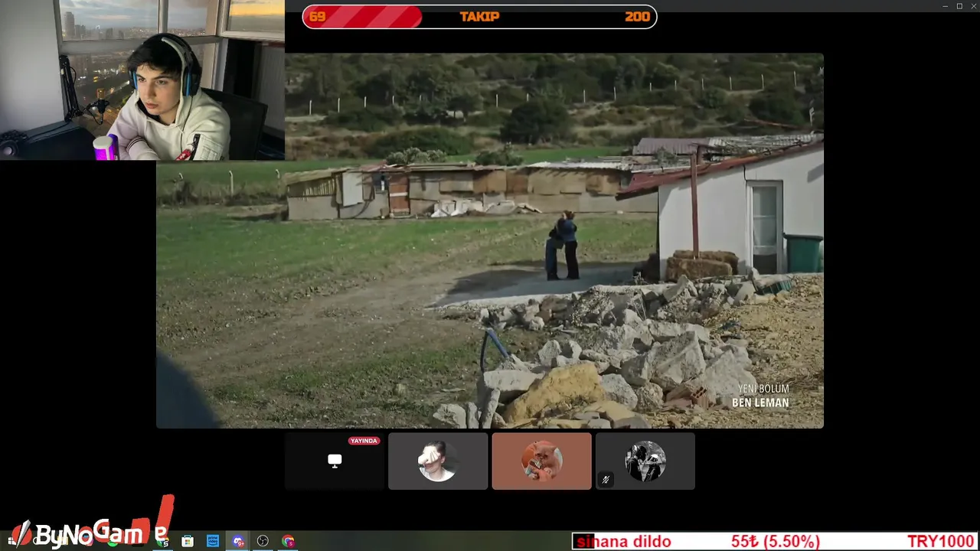980x551 pixels.
Task: Select the muted participant tile with dark avatar
Action: [x=645, y=461]
